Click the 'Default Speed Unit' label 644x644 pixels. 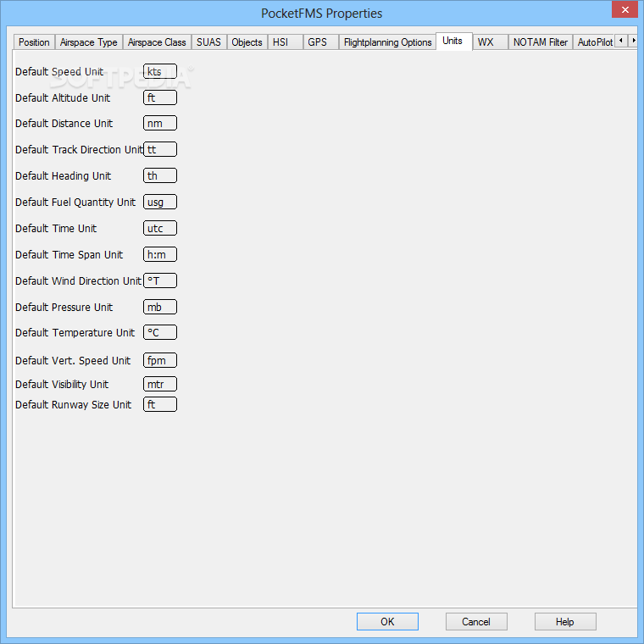click(x=59, y=72)
